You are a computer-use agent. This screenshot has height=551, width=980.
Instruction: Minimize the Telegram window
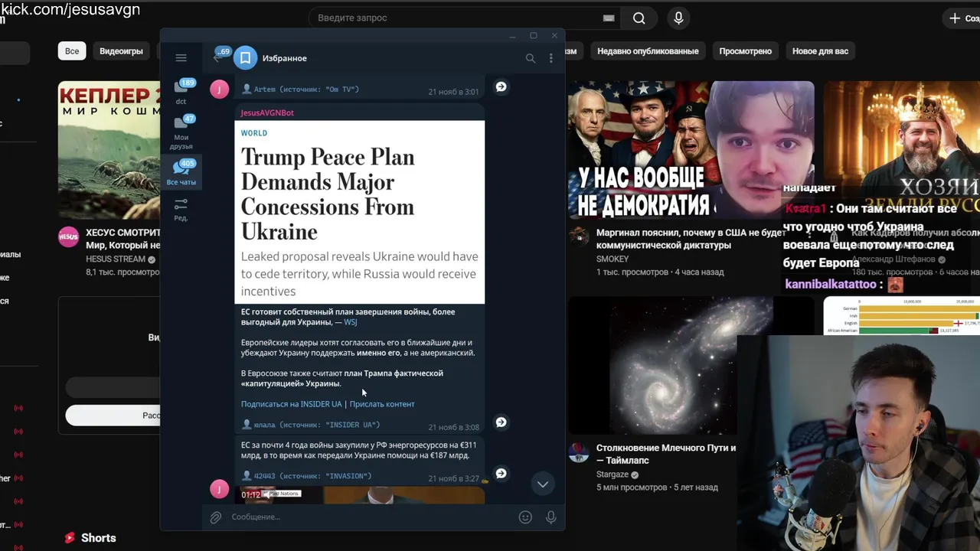coord(513,36)
